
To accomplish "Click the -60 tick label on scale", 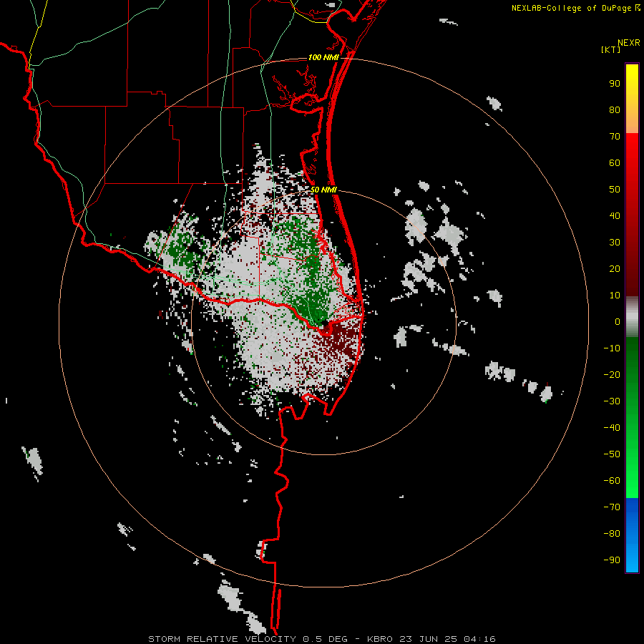I will coord(612,481).
